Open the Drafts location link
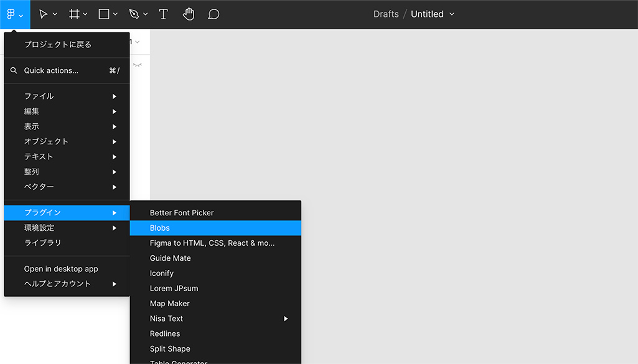This screenshot has height=364, width=638. click(x=386, y=14)
